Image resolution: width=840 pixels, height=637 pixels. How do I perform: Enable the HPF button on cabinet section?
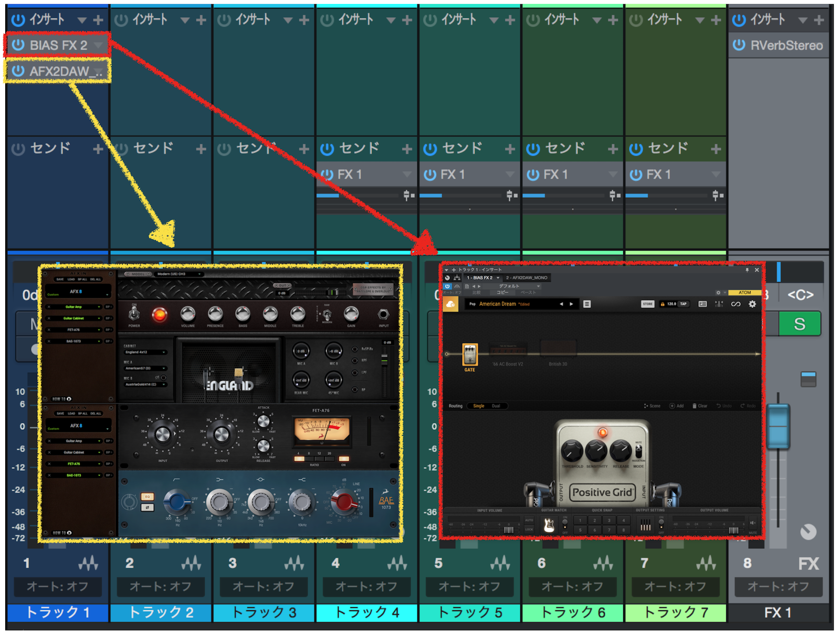click(x=355, y=360)
